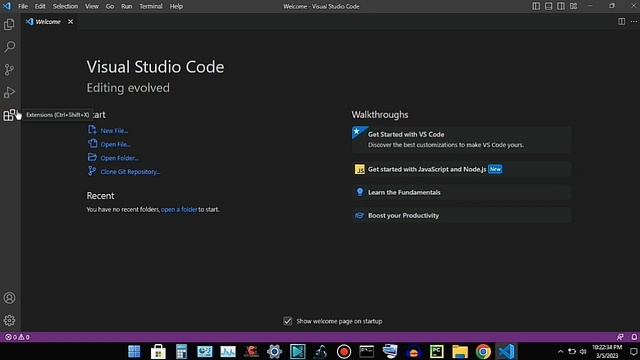The width and height of the screenshot is (640, 360).
Task: Open File Explorer from taskbar
Action: [460, 351]
